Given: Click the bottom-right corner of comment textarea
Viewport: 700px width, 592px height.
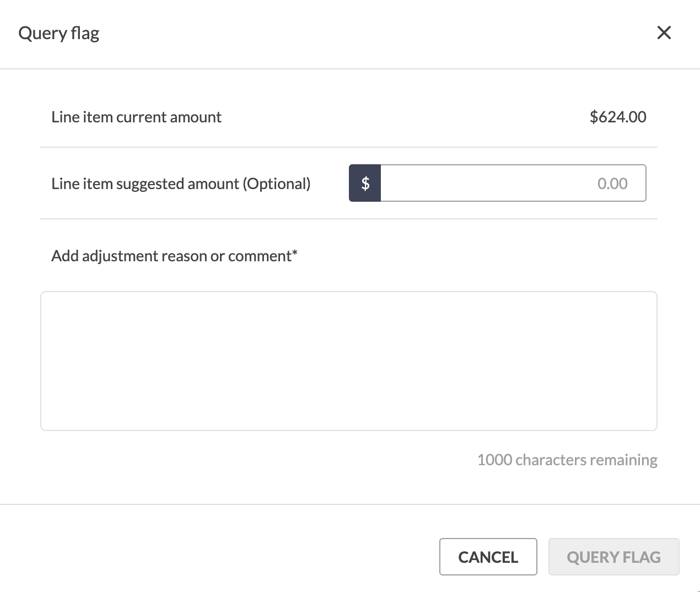Looking at the screenshot, I should pyautogui.click(x=654, y=428).
